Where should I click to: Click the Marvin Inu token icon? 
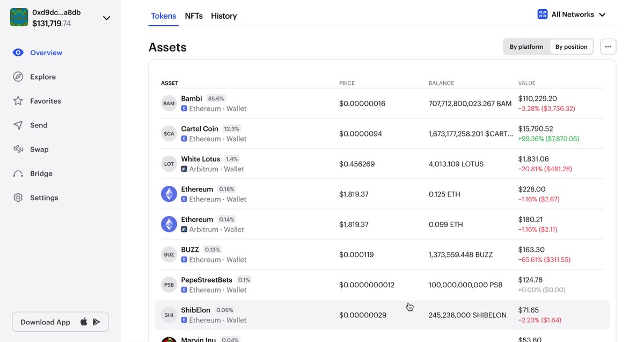169,339
